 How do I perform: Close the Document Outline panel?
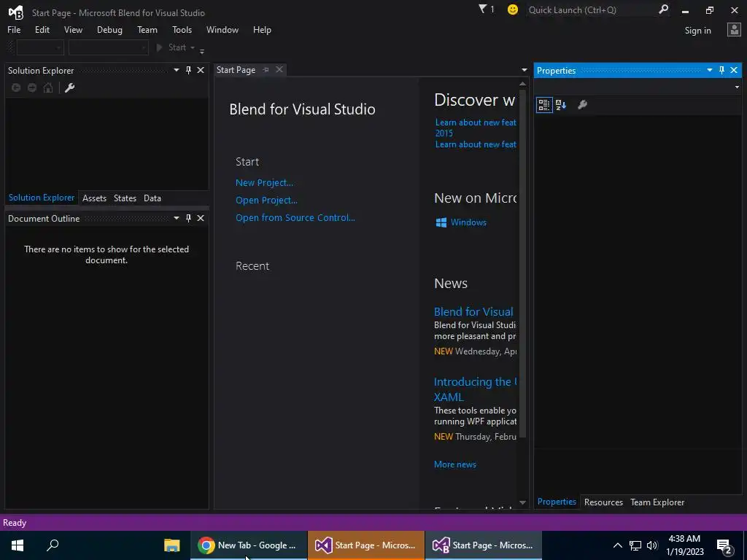[201, 218]
